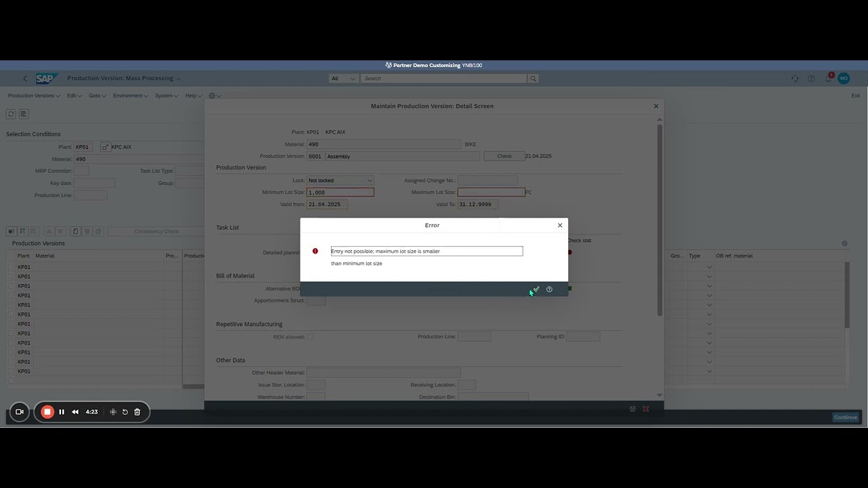Image resolution: width=868 pixels, height=488 pixels.
Task: Open help for the error message
Action: 549,289
